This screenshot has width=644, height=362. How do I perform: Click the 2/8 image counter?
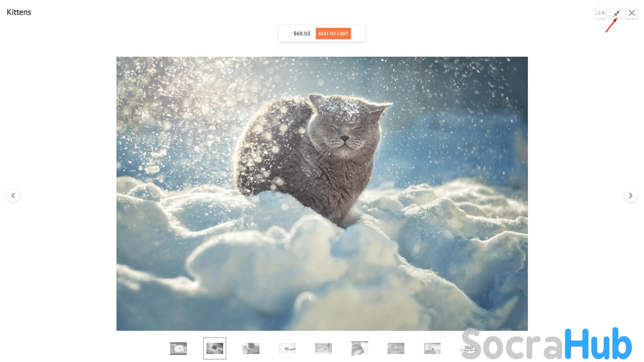pyautogui.click(x=601, y=13)
